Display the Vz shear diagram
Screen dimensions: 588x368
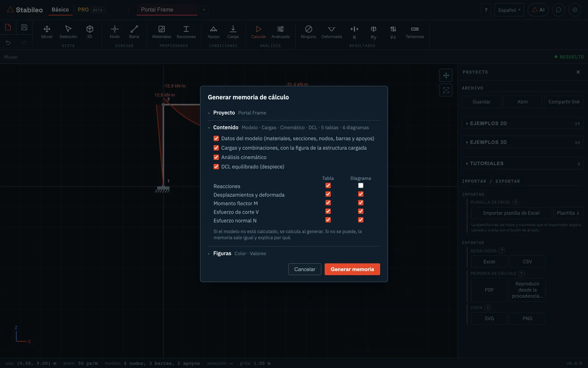tap(393, 32)
